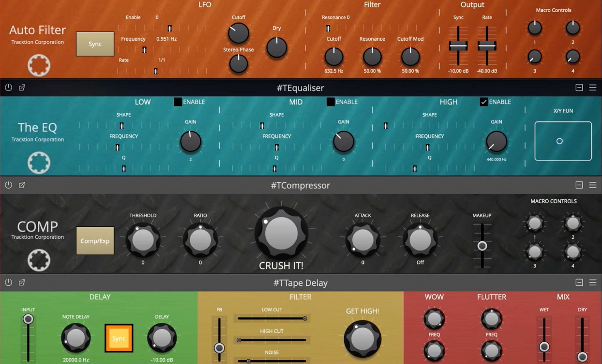The width and height of the screenshot is (602, 364).
Task: Click the orange Sync button in Tape Delay
Action: coord(119,338)
